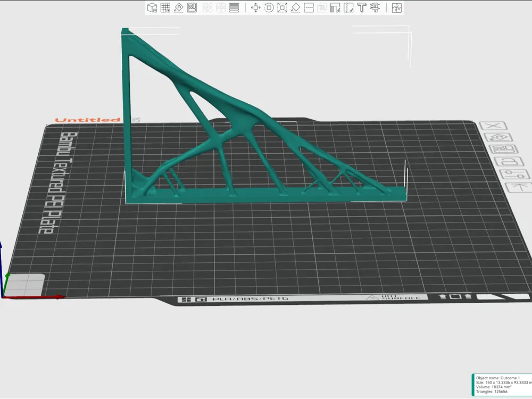The height and width of the screenshot is (399, 532).
Task: Click Add object to the plate
Action: click(x=152, y=8)
